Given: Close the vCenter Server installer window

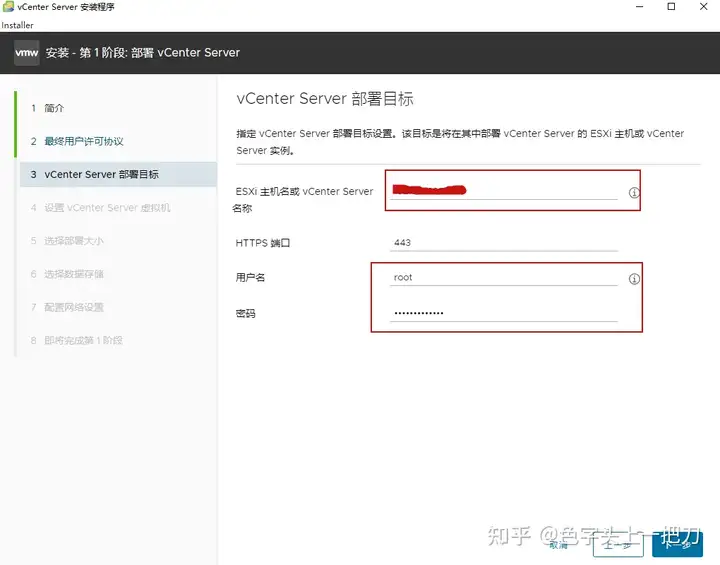Looking at the screenshot, I should [703, 6].
